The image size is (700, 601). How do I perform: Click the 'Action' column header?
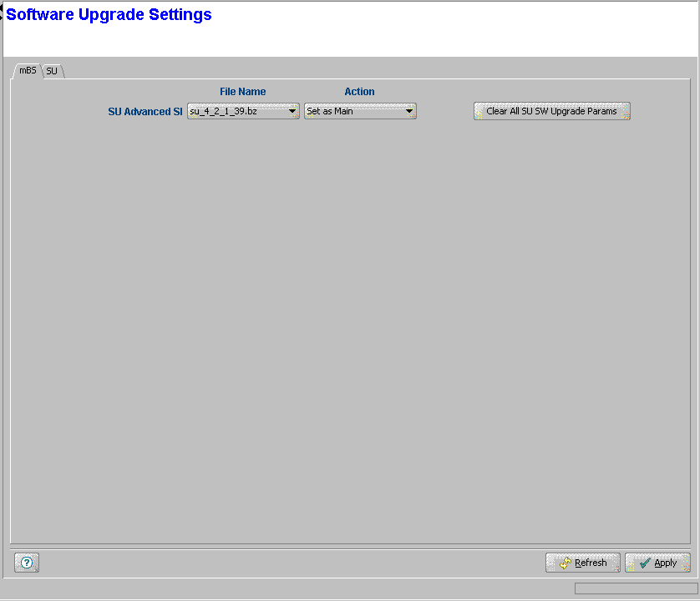359,92
